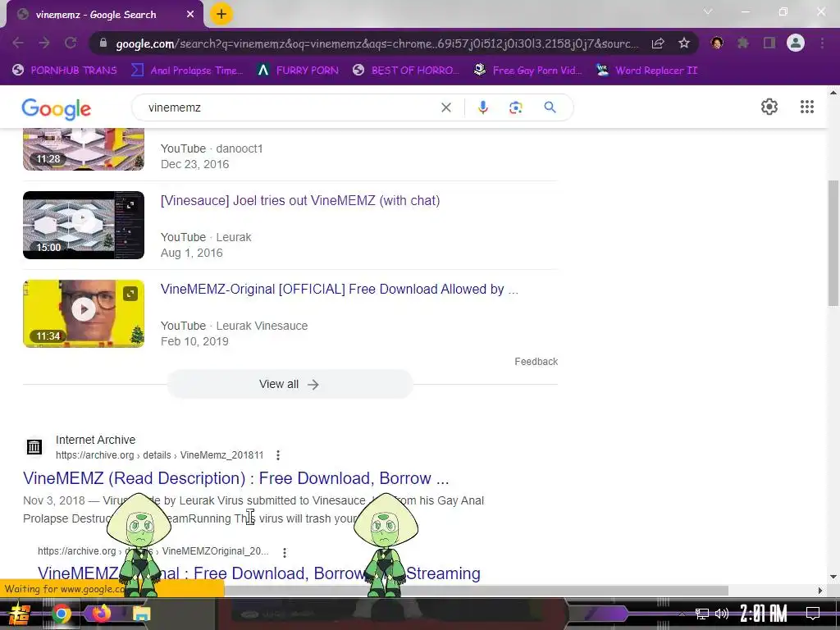This screenshot has width=840, height=630.
Task: Open the Start menu
Action: (20, 614)
